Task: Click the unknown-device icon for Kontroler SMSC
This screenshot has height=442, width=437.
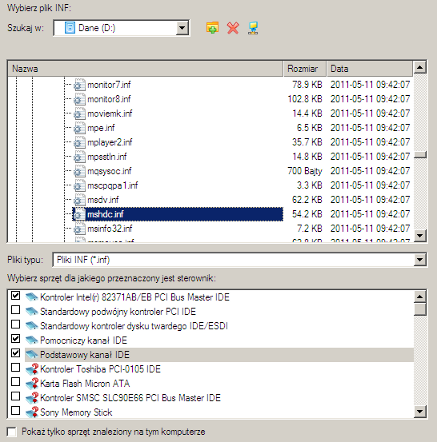Action: (32, 398)
